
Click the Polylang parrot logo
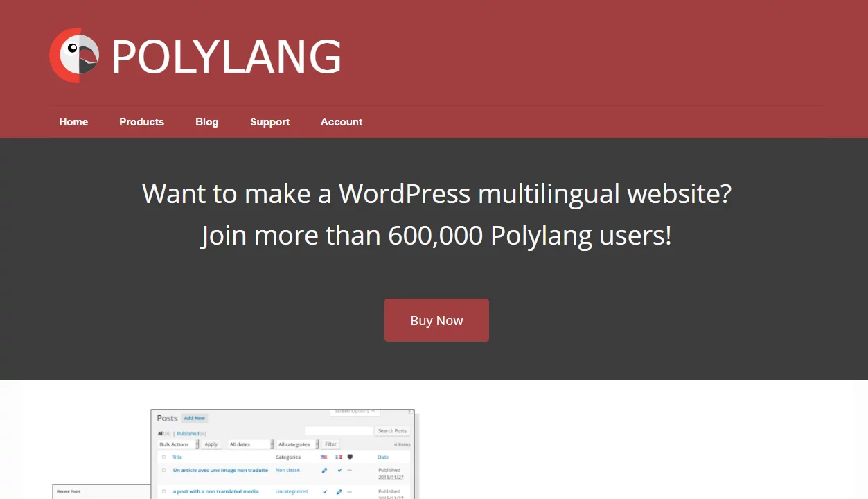[74, 55]
